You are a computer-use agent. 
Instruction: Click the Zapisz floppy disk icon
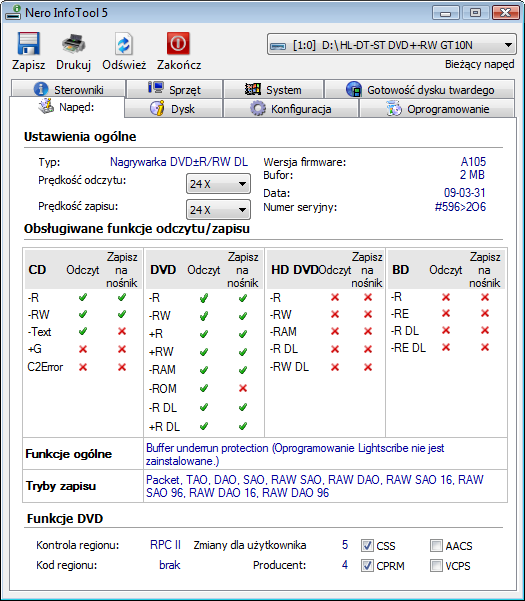point(28,43)
